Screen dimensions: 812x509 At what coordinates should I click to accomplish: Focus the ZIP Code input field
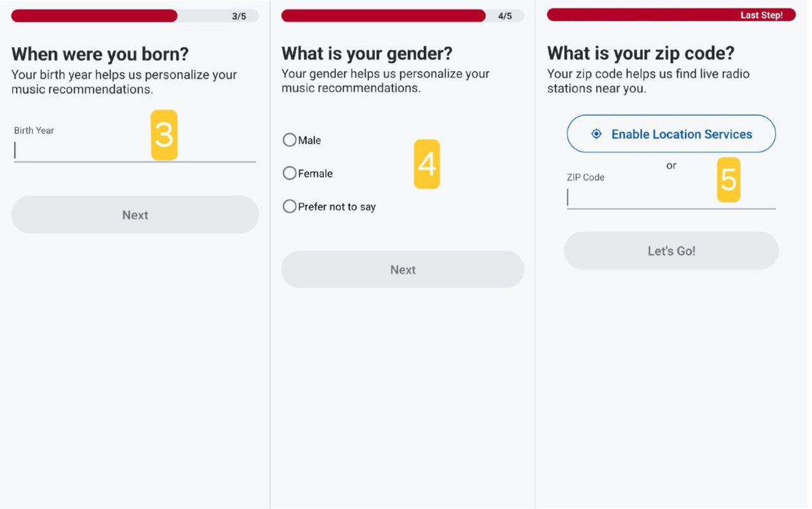pyautogui.click(x=671, y=198)
